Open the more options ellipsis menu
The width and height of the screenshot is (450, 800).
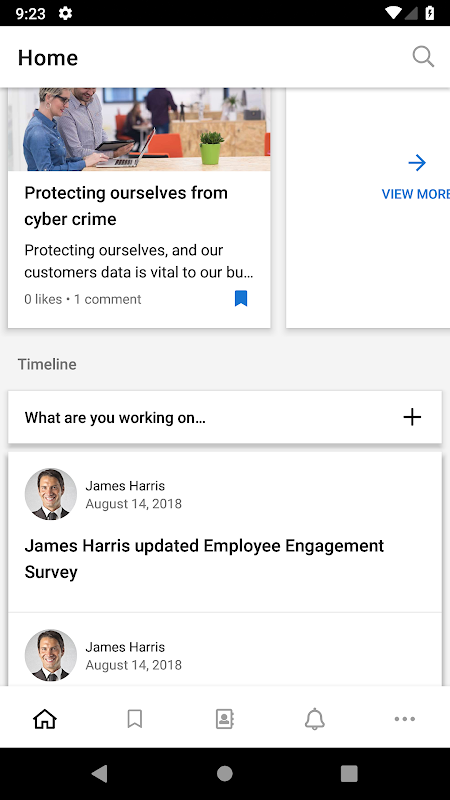point(405,719)
